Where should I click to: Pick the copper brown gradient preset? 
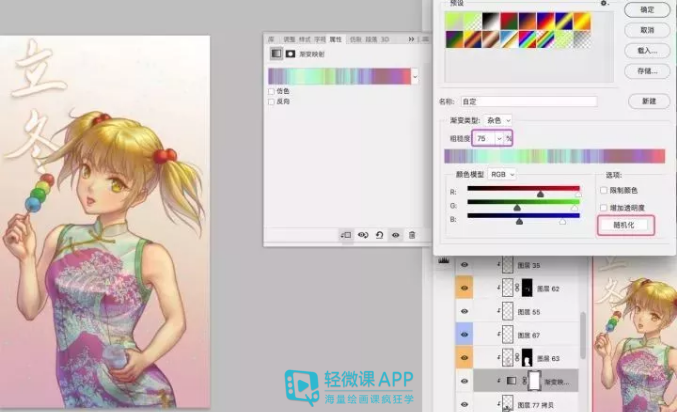(490, 39)
